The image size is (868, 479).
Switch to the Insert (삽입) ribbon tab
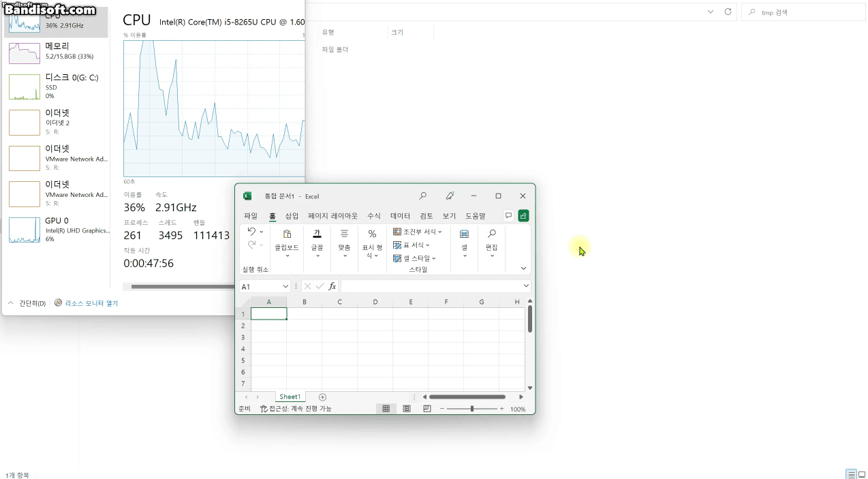pos(292,216)
